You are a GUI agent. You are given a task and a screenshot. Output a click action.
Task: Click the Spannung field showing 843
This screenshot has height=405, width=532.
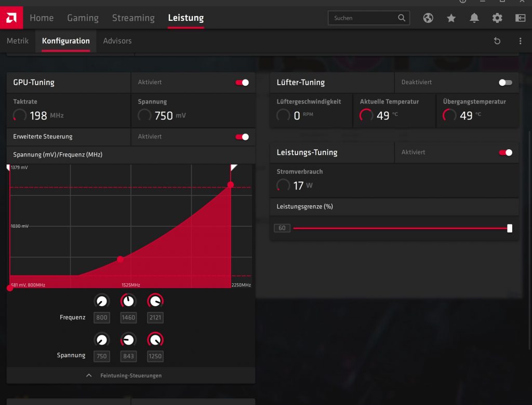[x=128, y=356]
